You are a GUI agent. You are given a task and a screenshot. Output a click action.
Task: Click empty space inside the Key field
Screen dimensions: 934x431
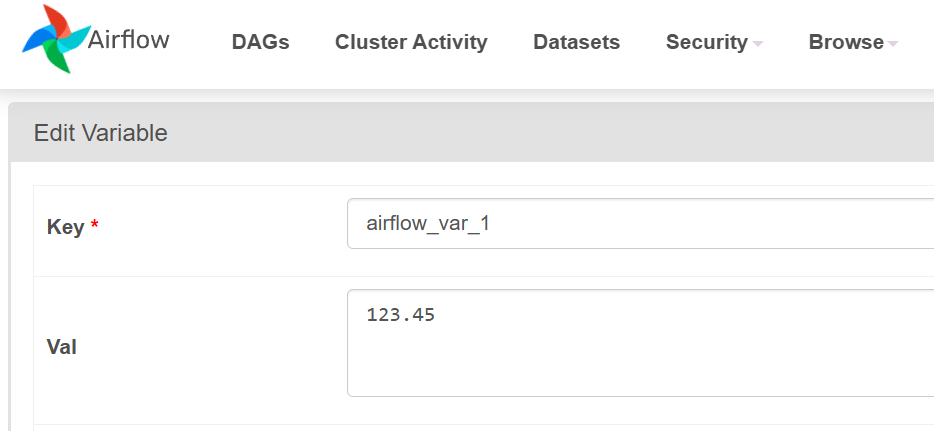coord(720,224)
